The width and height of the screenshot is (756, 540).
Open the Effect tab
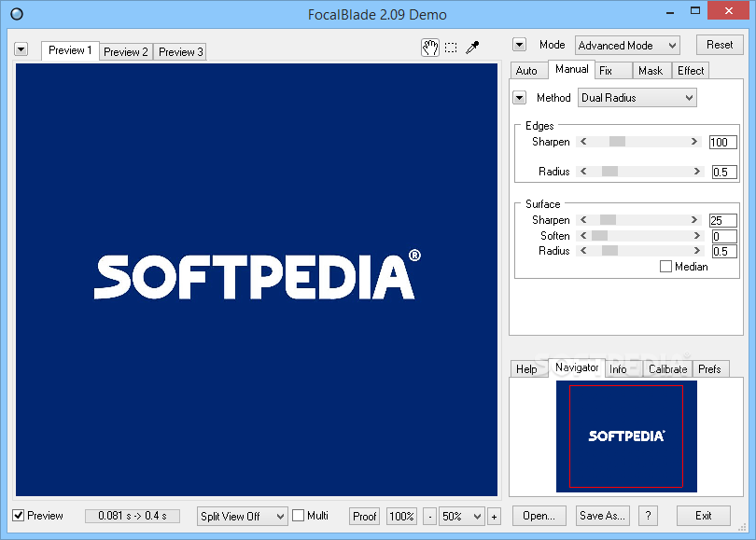tap(691, 71)
